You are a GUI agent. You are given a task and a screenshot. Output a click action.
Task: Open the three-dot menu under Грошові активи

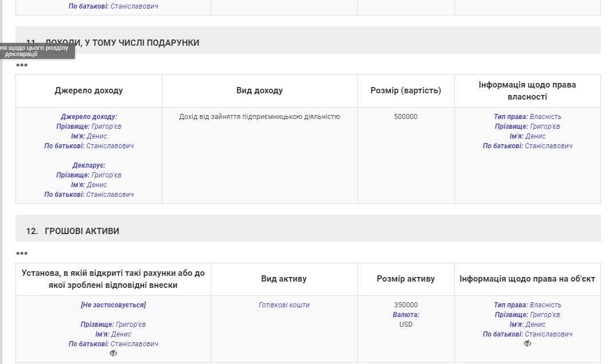(x=22, y=254)
